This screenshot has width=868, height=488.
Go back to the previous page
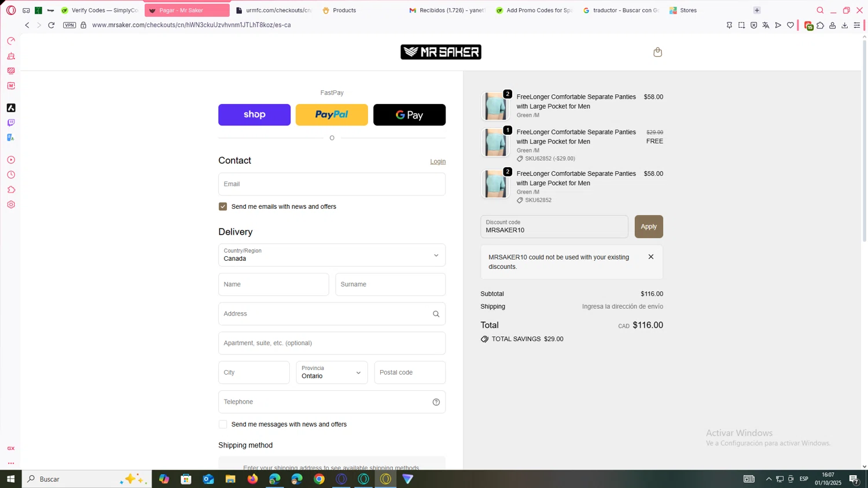(27, 25)
